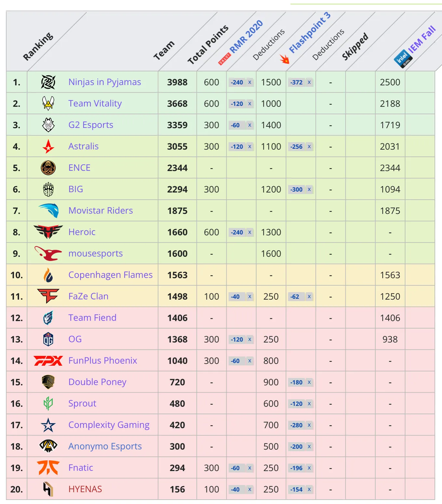Open the IEM Fall column header link
This screenshot has width=442, height=504.
coord(422,40)
